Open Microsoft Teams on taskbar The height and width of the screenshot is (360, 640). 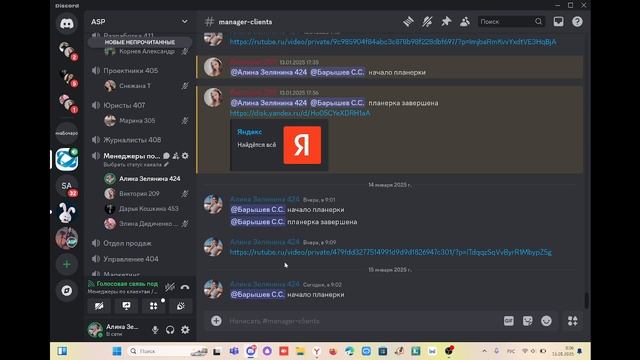tap(234, 351)
